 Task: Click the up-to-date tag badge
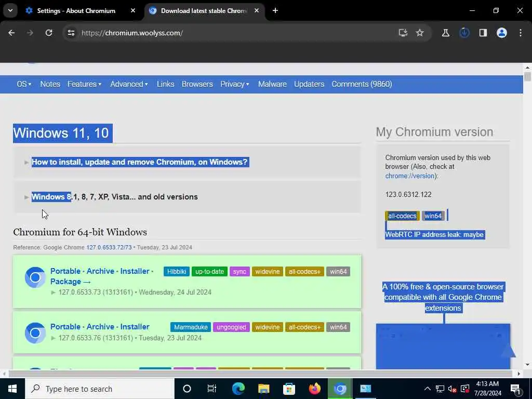(209, 271)
